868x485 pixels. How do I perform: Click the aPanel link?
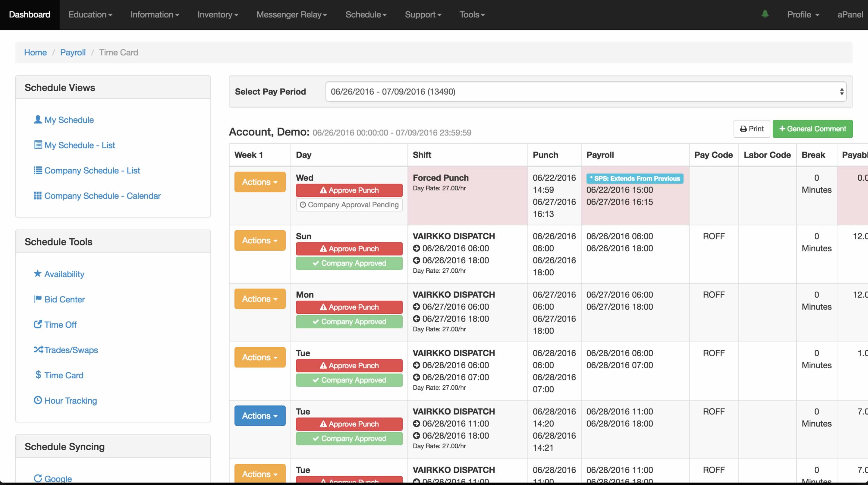[850, 14]
